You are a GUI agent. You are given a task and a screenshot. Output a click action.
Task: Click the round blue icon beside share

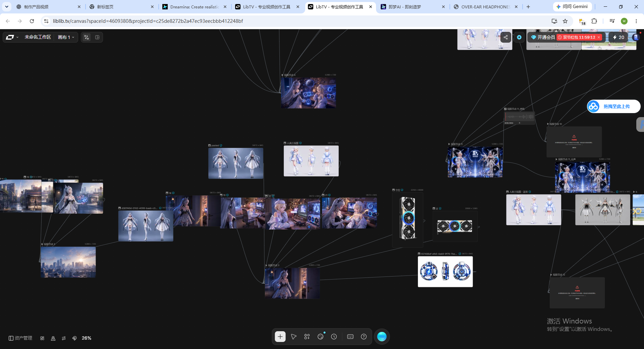point(519,37)
